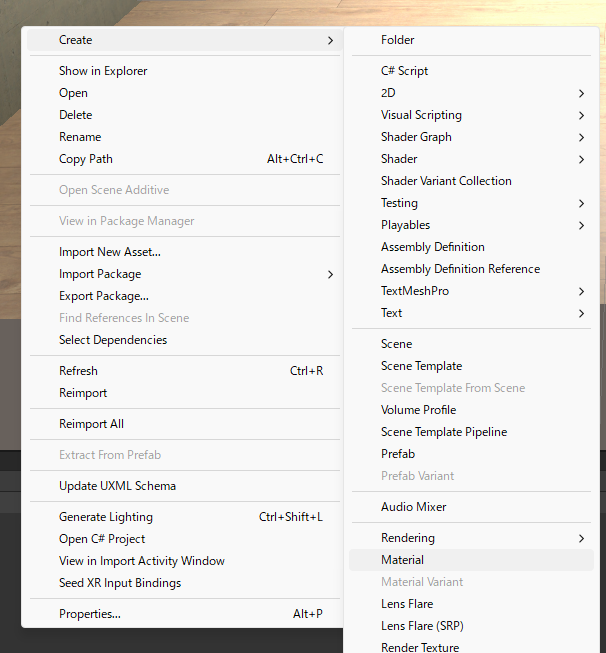Click Delete in context menu

[185, 115]
